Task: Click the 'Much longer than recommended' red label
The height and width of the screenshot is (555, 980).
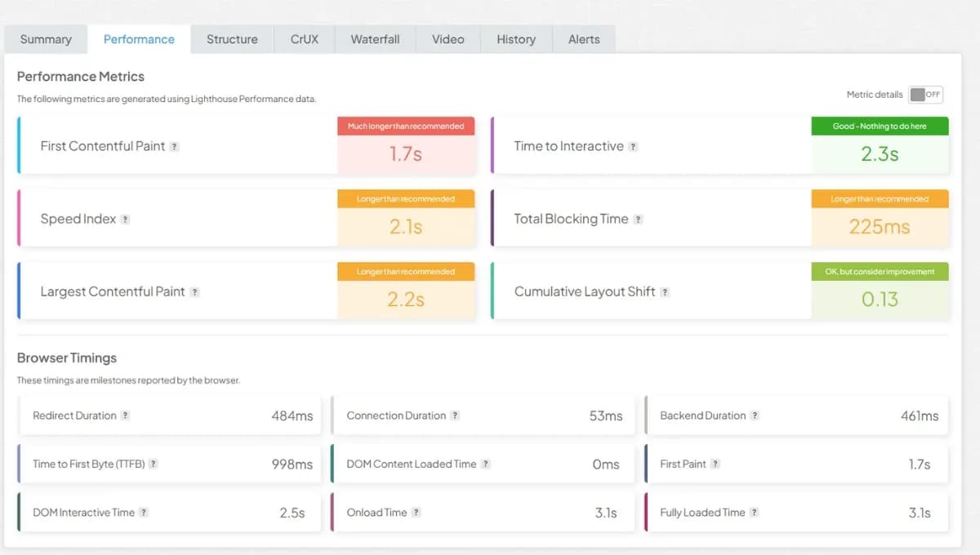Action: click(406, 126)
